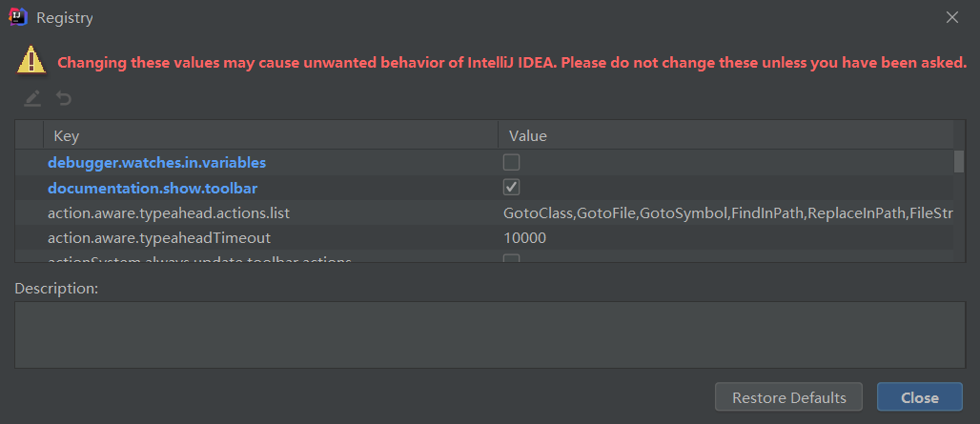Select action.aware.typeaheadTimeout key
Screen dimensions: 980x424
click(x=159, y=238)
